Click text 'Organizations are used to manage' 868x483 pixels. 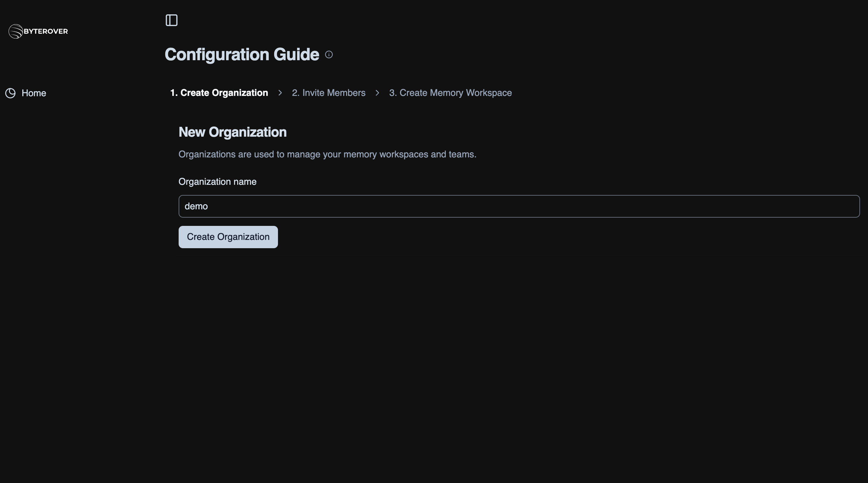[x=249, y=155]
